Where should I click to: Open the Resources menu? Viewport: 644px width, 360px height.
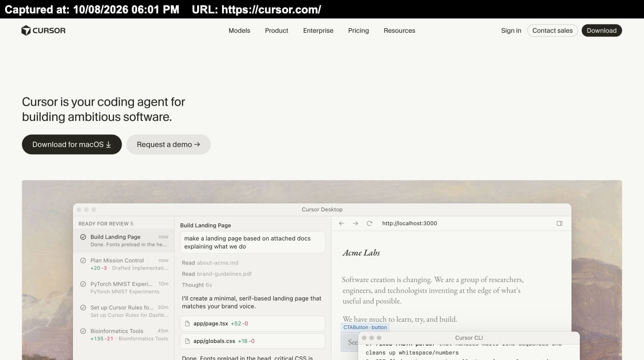[399, 30]
